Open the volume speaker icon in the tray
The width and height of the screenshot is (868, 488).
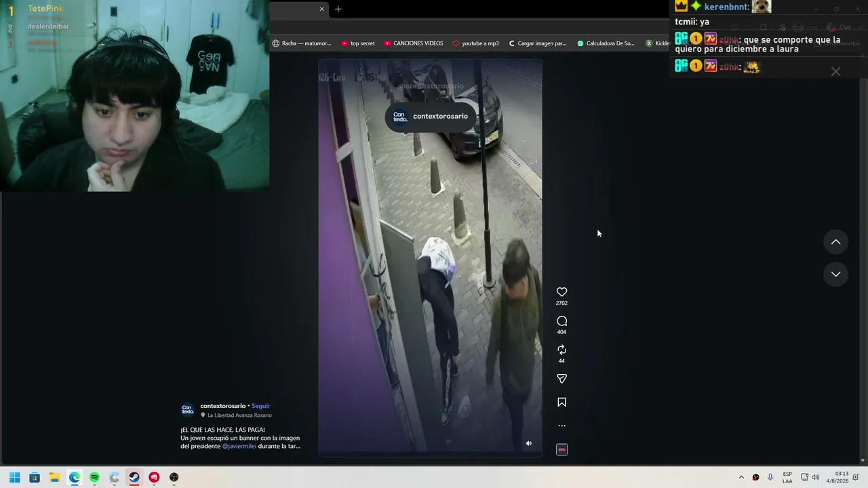pyautogui.click(x=815, y=477)
